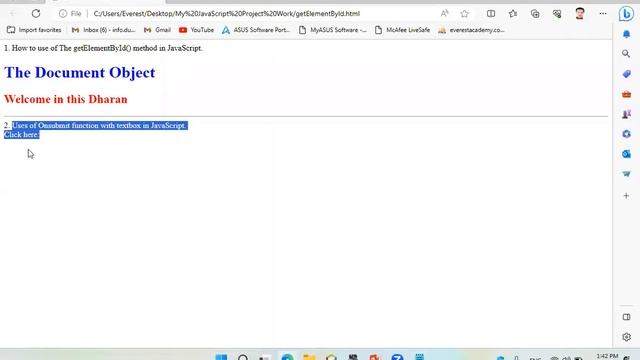Open sidebar settings gear
This screenshot has height=360, width=640.
tap(627, 337)
